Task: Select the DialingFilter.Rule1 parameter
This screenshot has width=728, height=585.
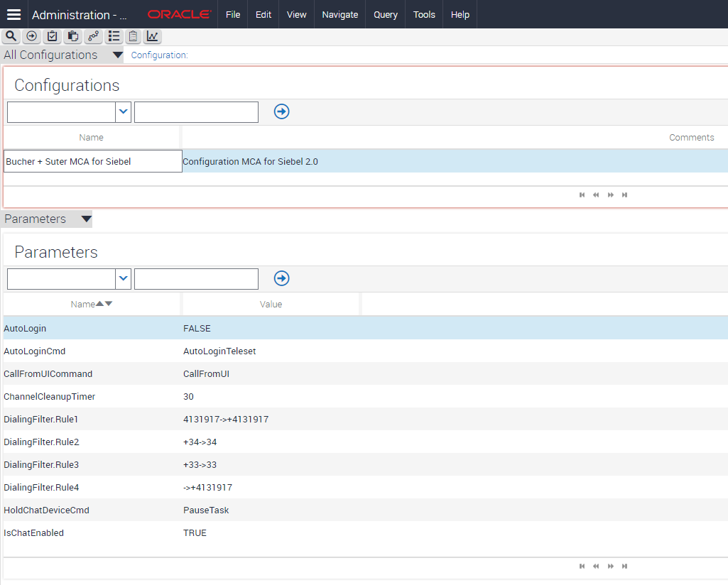Action: pos(41,420)
